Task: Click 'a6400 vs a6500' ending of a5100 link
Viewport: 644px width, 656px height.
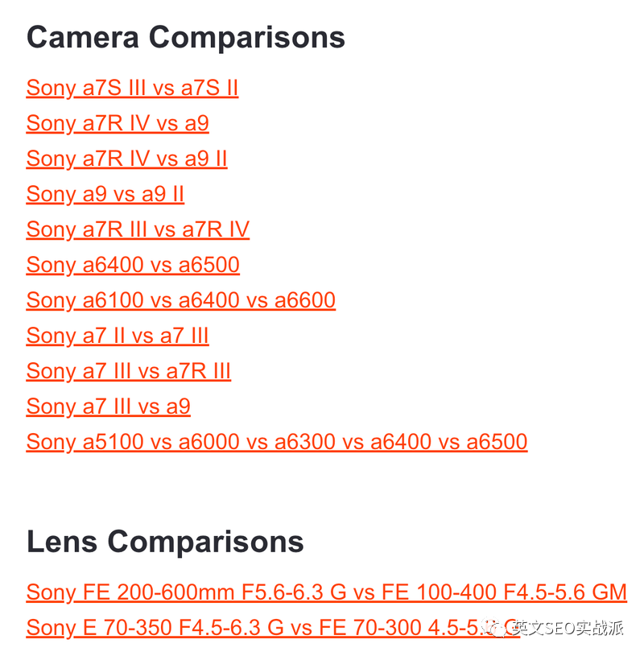Action: point(449,442)
